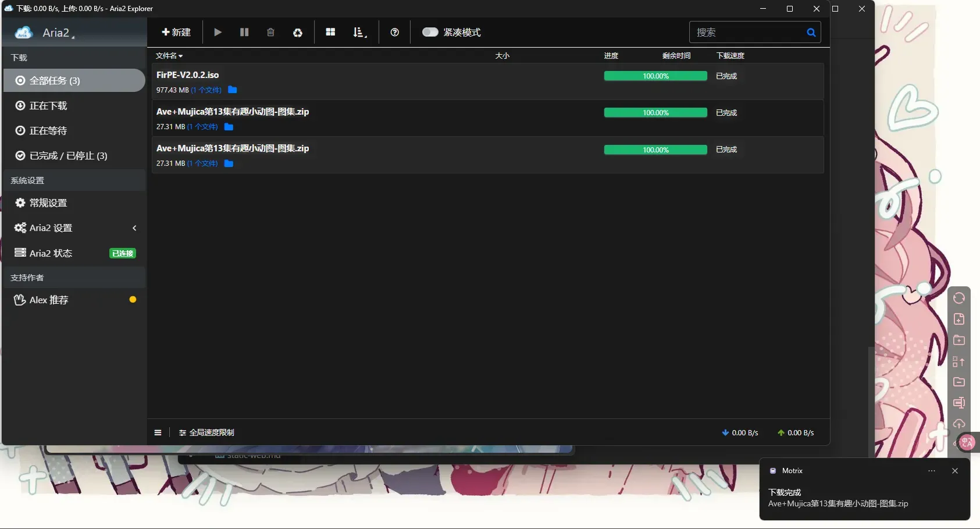Viewport: 980px width, 529px height.
Task: Open the help question mark icon
Action: tap(395, 33)
